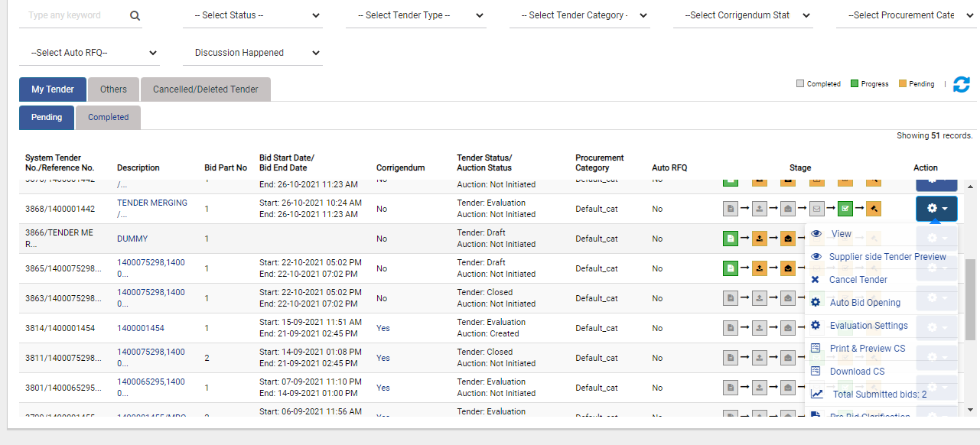Switch to the Others tab
980x445 pixels.
click(113, 89)
